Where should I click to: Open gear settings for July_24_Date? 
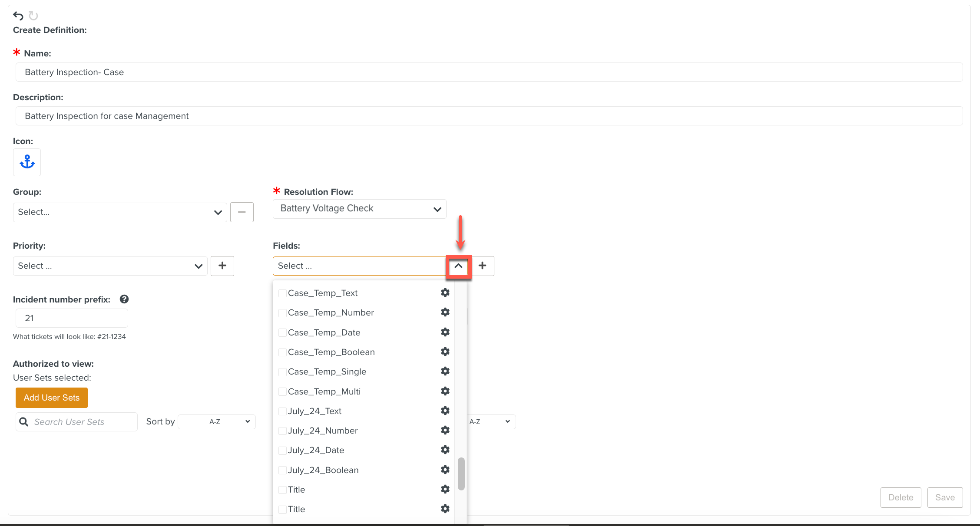(445, 450)
